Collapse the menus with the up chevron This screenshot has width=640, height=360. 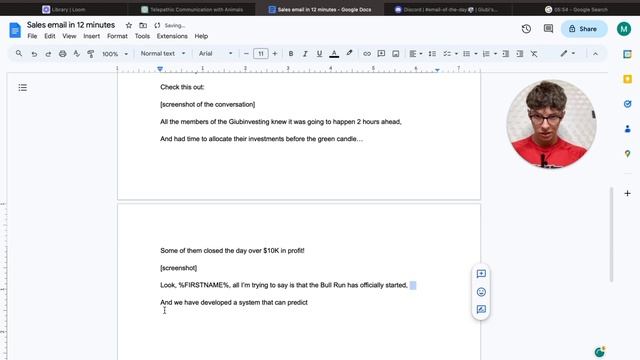[595, 53]
